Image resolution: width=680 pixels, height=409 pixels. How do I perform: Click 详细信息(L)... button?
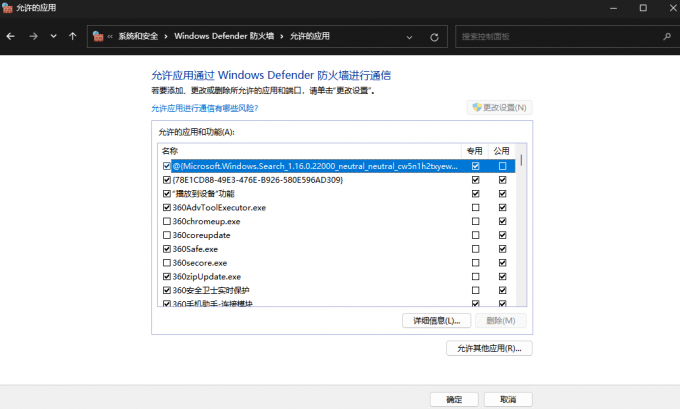(436, 321)
